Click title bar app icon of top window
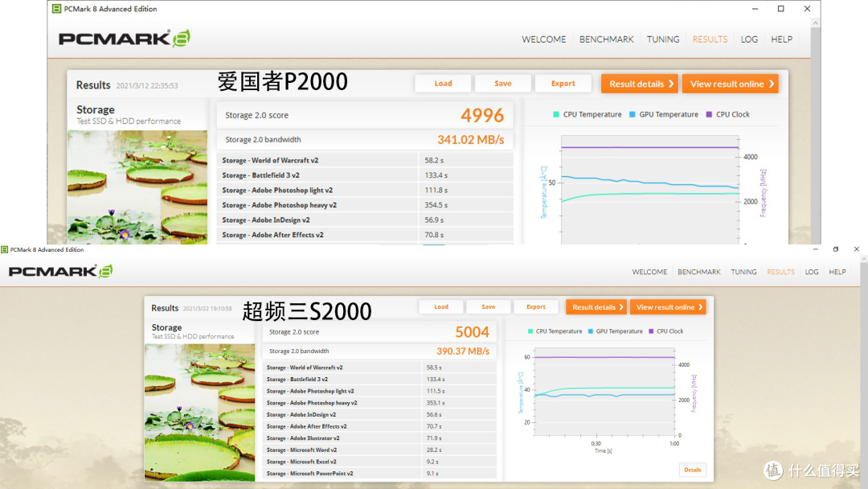 pos(56,9)
